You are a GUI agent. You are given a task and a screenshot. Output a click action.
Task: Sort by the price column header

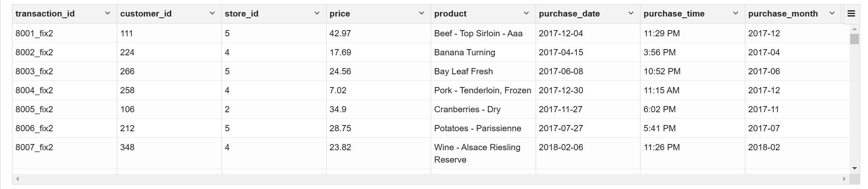[340, 14]
